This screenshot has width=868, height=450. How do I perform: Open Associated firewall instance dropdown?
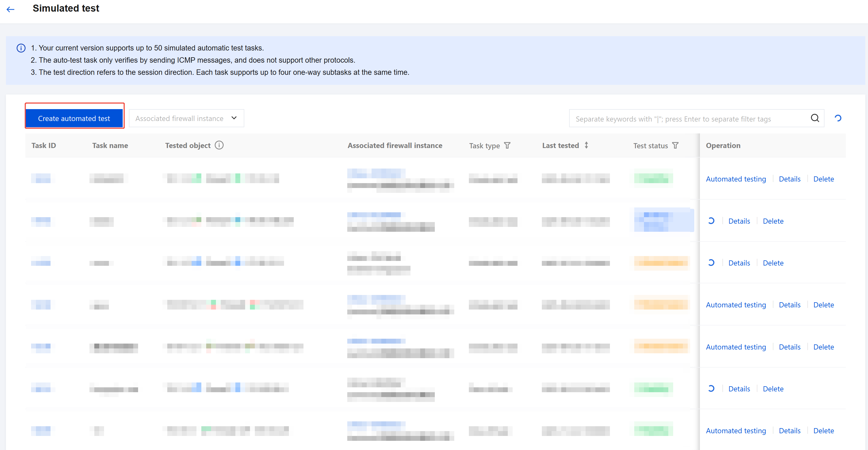[x=186, y=118]
